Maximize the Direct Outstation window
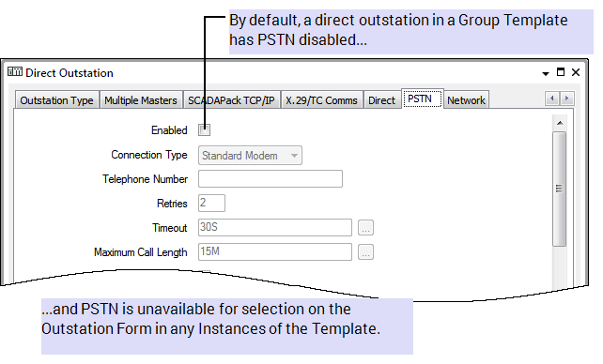 [561, 72]
